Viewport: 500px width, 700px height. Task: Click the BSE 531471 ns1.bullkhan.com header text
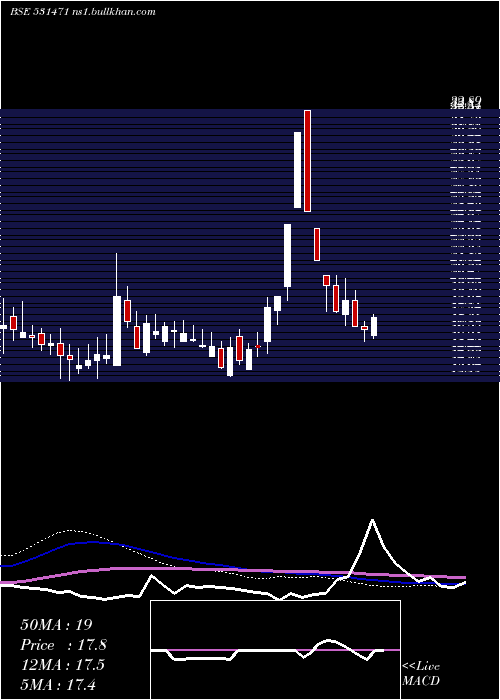pos(83,12)
